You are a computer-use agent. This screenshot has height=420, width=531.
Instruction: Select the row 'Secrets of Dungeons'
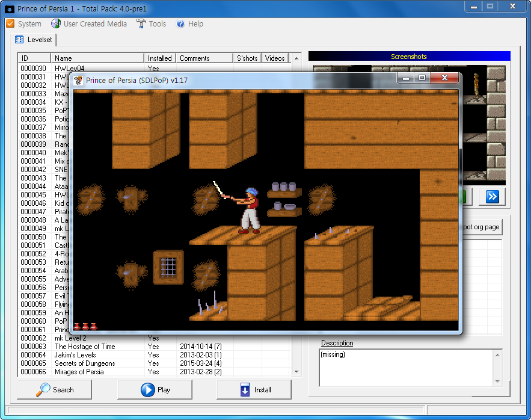point(154,363)
